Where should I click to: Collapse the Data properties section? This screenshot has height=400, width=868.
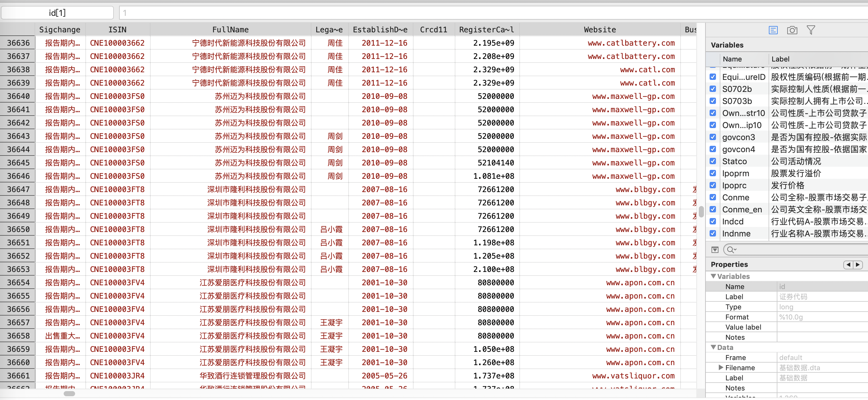[713, 347]
